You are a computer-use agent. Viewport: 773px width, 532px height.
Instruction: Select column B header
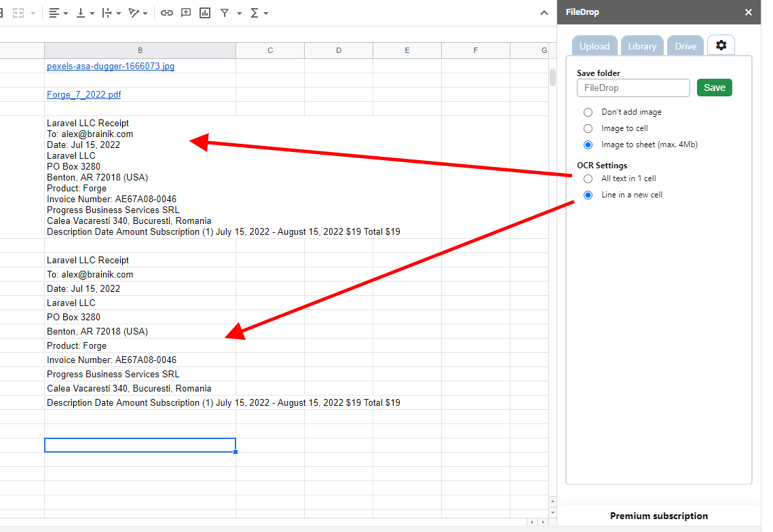pyautogui.click(x=140, y=50)
